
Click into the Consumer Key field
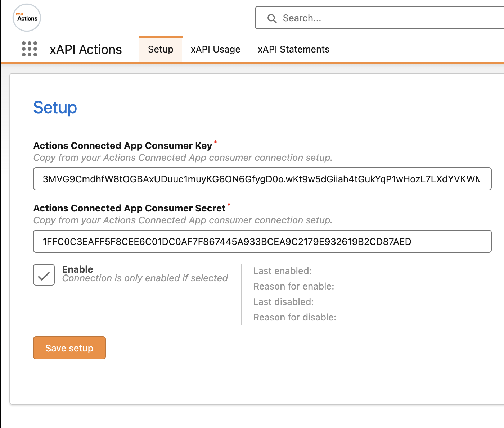pyautogui.click(x=262, y=179)
